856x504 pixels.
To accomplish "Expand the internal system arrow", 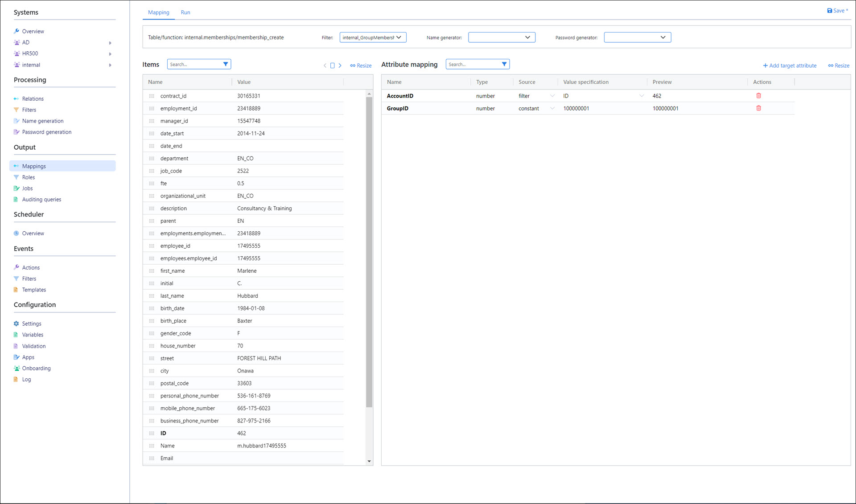I will coord(110,65).
